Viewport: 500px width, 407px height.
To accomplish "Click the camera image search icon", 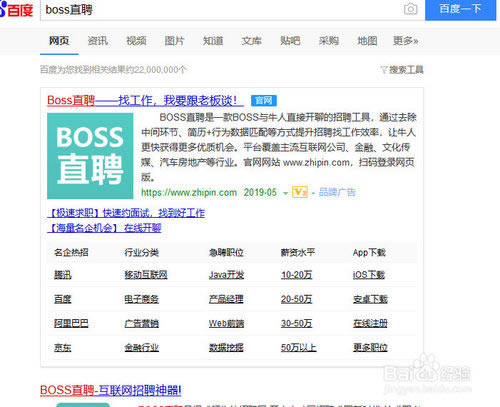I will point(410,9).
